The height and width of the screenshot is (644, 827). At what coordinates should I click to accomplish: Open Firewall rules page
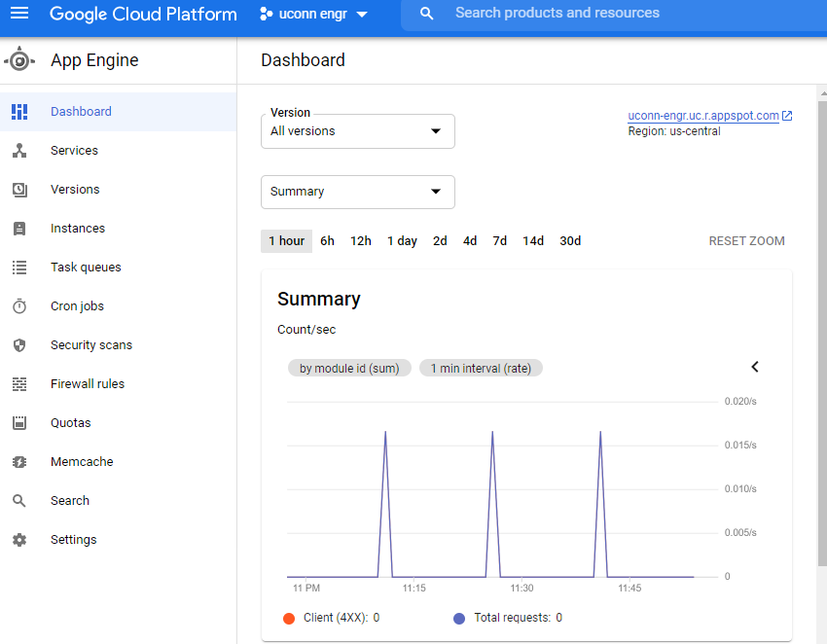tap(118, 384)
